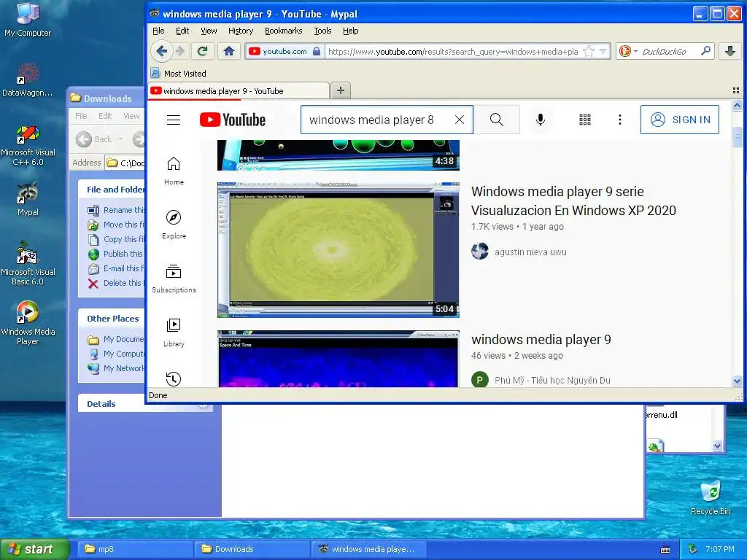Open Microsoft Visual C++ 6.0 shortcut
Viewport: 747px width, 560px height.
(x=28, y=145)
